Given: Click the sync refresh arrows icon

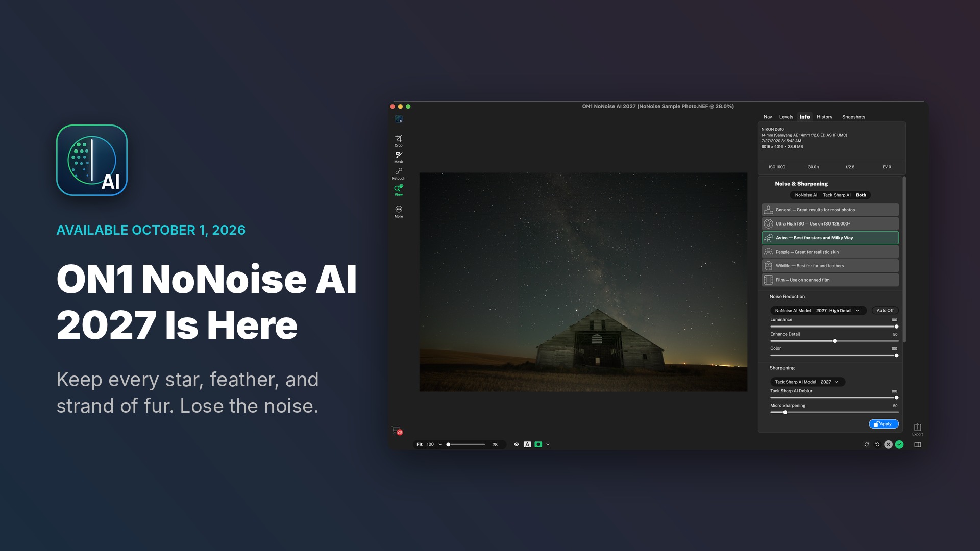Looking at the screenshot, I should [866, 444].
